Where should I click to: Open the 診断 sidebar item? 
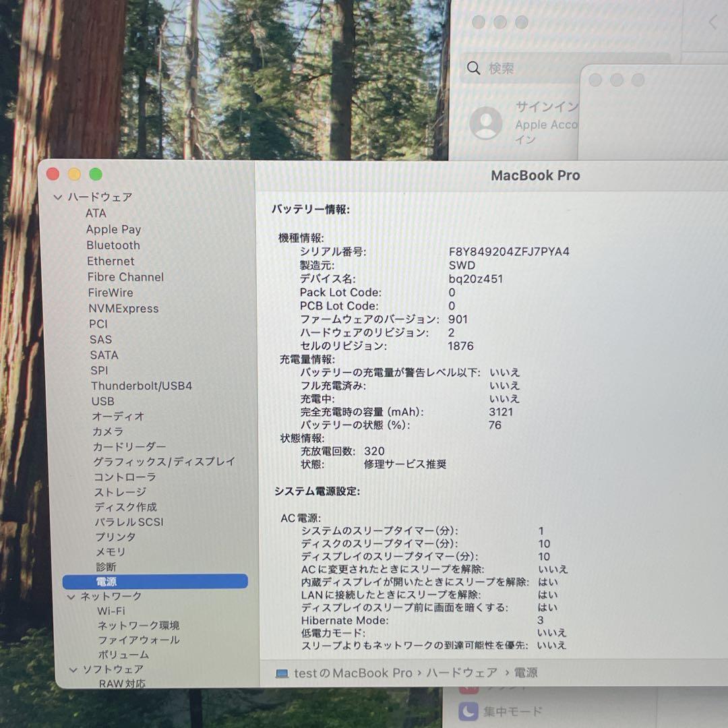[x=106, y=567]
